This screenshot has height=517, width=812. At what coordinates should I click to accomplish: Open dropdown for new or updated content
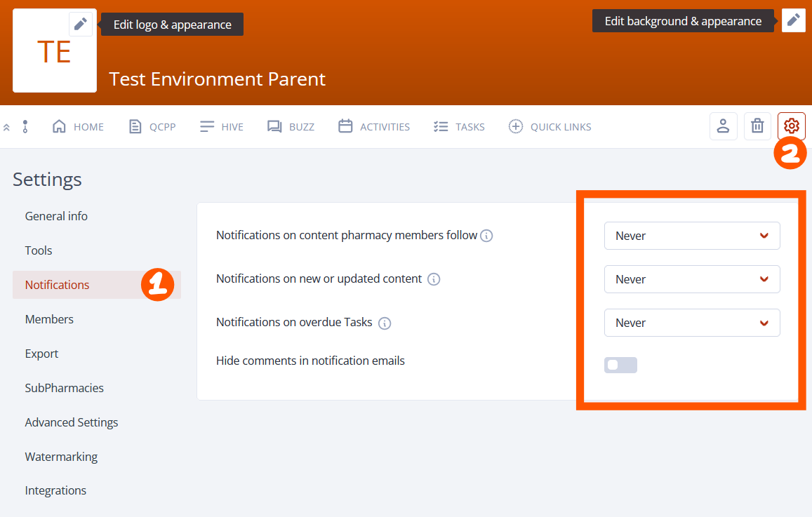[x=692, y=279]
